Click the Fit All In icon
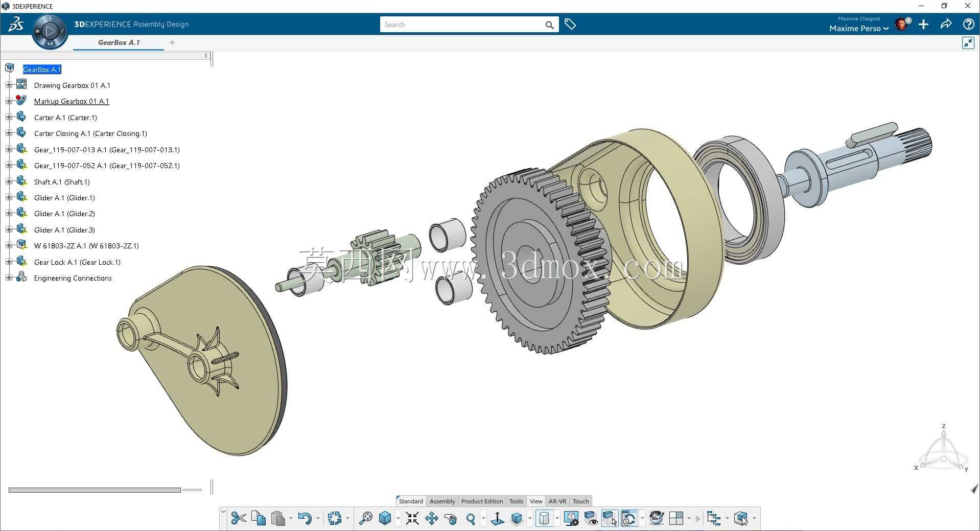 tap(412, 518)
